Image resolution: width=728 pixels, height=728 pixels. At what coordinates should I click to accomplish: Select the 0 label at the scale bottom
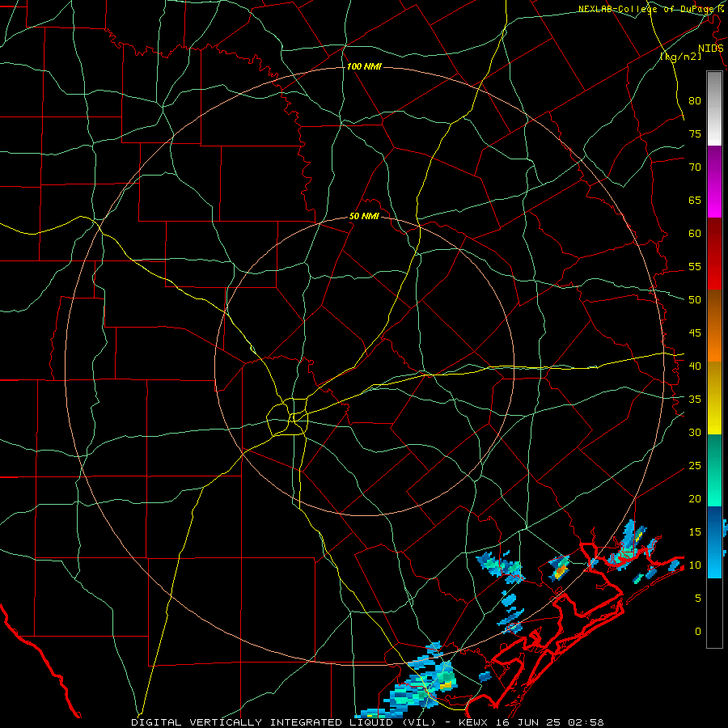(x=698, y=632)
